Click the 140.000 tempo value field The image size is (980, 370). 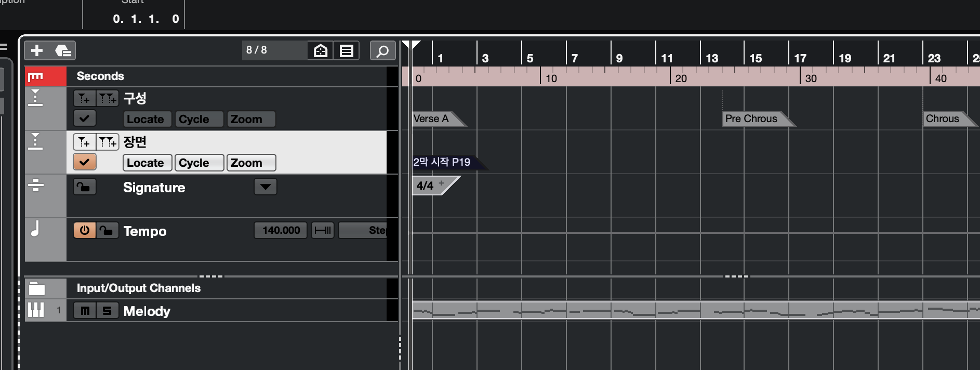(281, 230)
